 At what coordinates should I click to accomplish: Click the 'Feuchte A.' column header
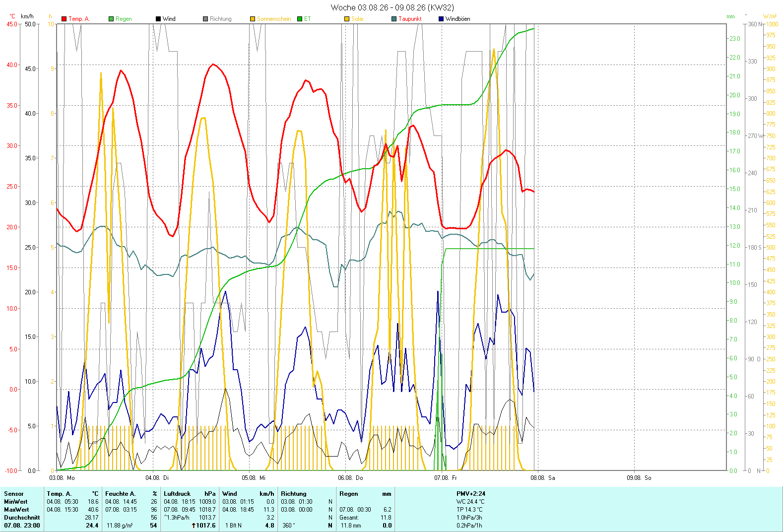click(x=121, y=494)
